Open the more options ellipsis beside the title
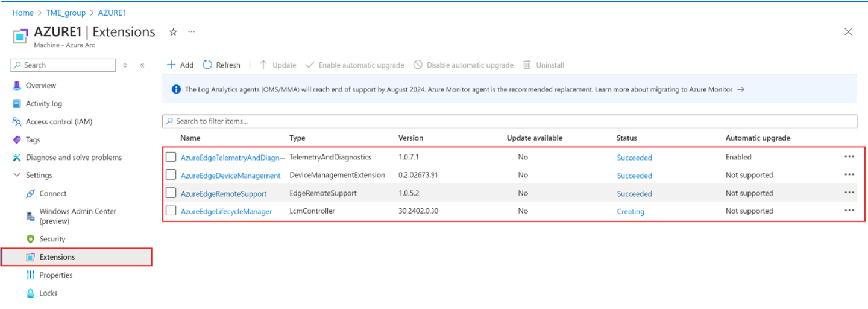 (x=192, y=33)
